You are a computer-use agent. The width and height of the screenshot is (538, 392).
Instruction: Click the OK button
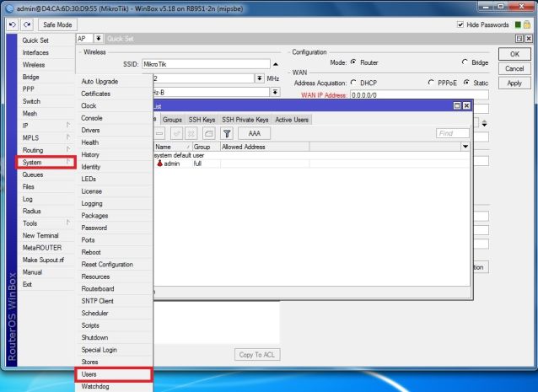514,54
